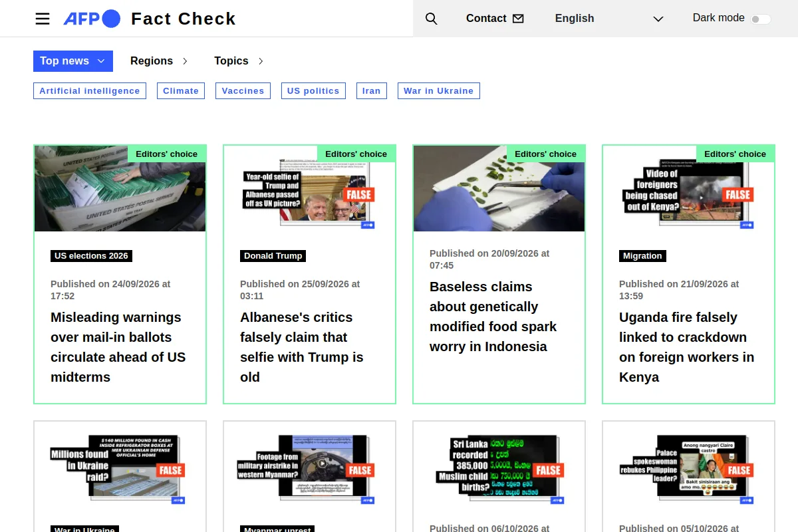Viewport: 798px width, 532px height.
Task: Click the Editors' choice badge on Uganda fire card
Action: 735,154
